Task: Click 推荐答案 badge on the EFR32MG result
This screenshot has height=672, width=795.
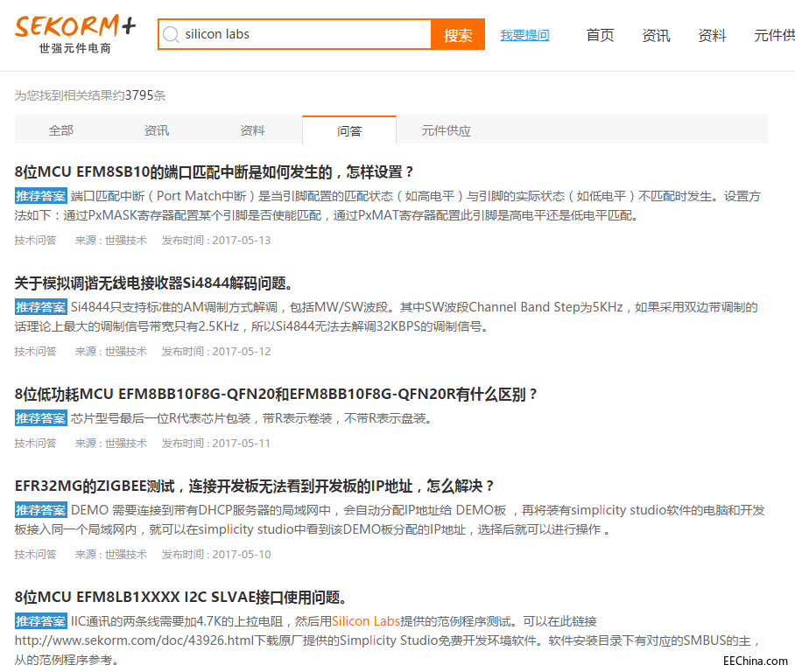Action: pos(40,510)
